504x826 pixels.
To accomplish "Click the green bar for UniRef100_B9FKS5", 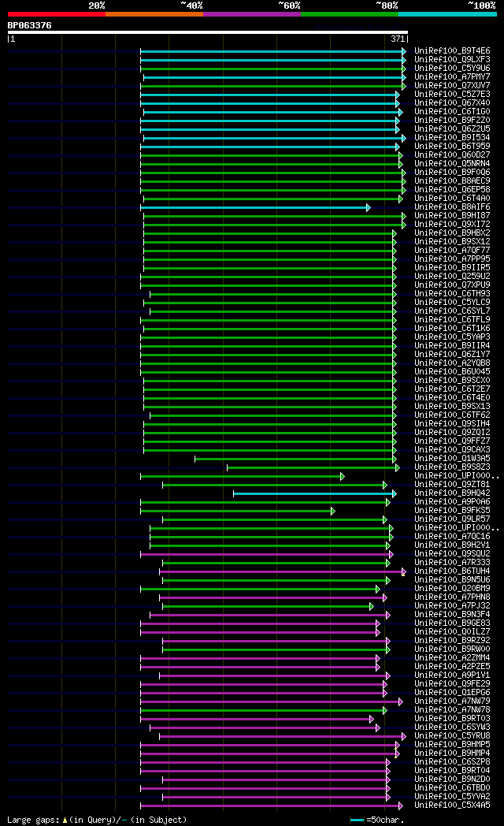I will point(238,512).
